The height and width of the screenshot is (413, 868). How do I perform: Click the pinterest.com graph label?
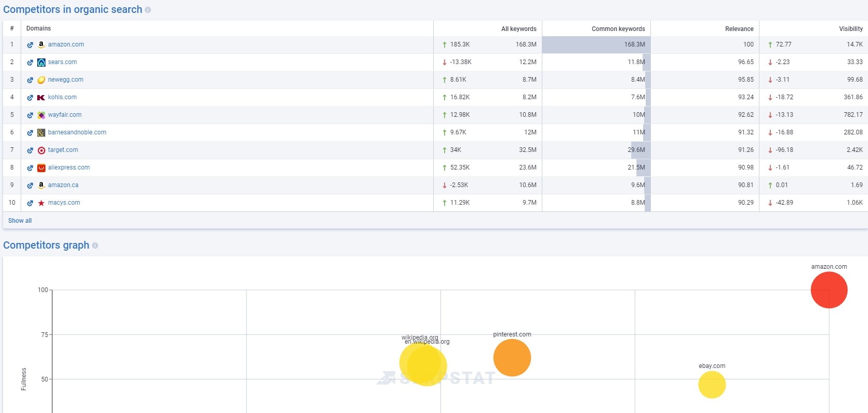[x=512, y=334]
